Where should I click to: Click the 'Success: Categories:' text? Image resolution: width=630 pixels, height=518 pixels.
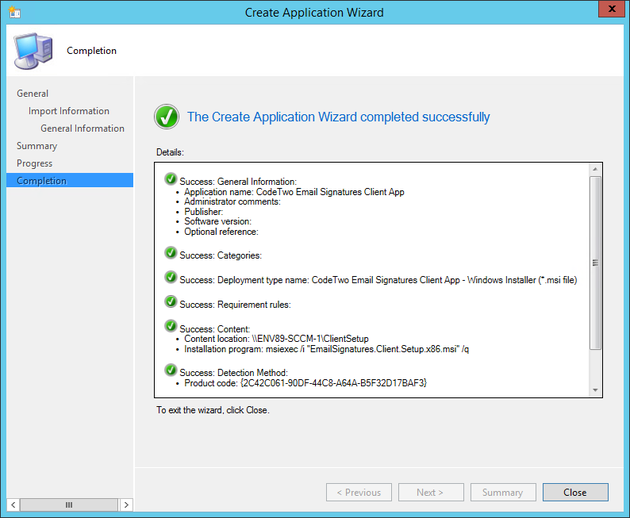pyautogui.click(x=221, y=256)
